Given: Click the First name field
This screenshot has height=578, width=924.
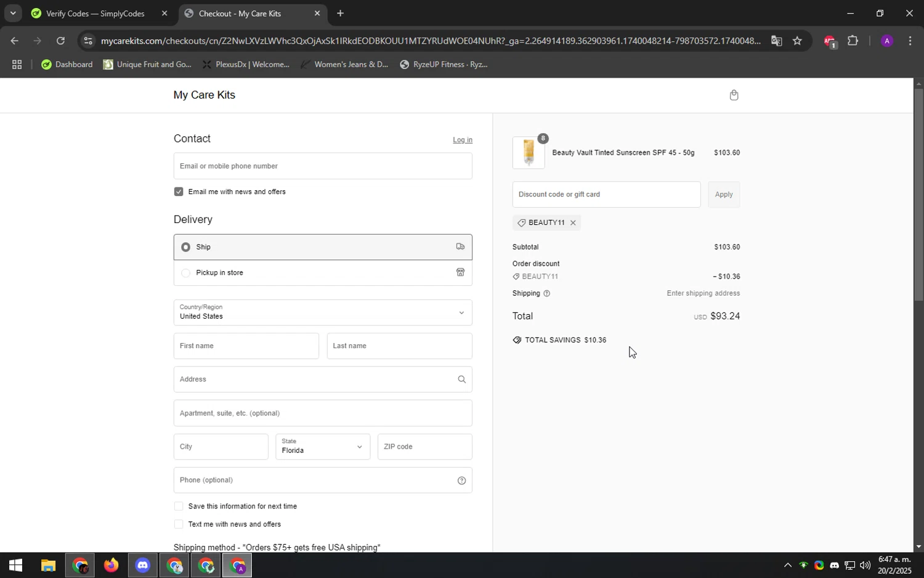Looking at the screenshot, I should pos(246,346).
